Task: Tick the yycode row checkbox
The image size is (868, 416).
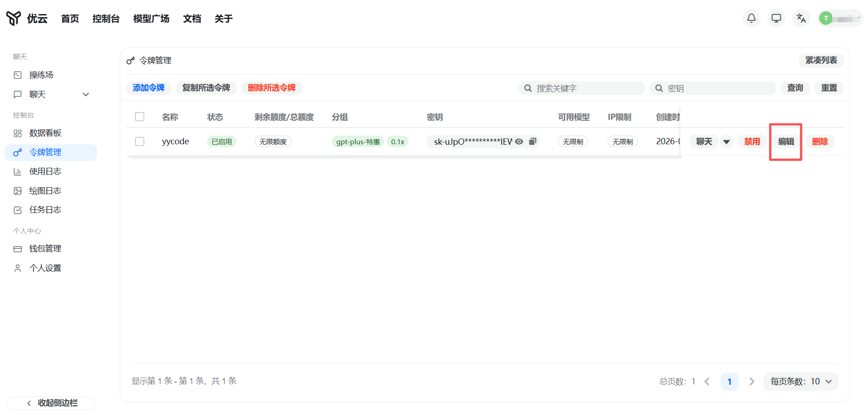Action: [x=140, y=142]
